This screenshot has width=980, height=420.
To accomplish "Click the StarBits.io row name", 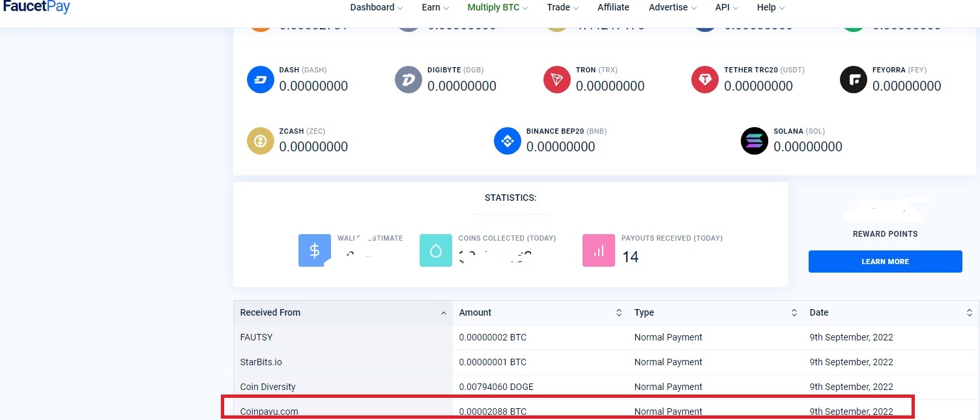I will (261, 362).
